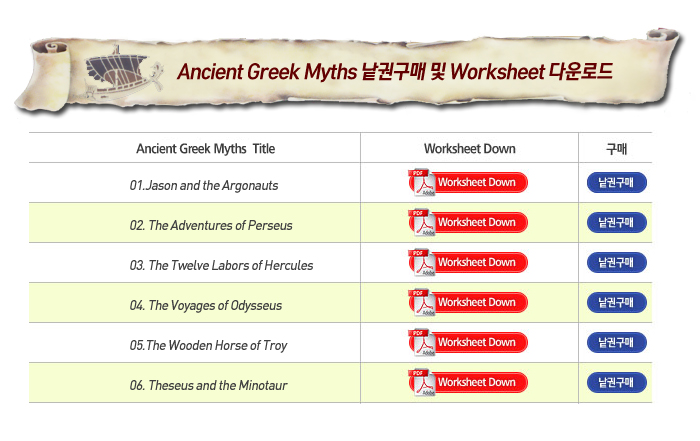Select title 05.The Wooden Horse of Troy
Screen dimensions: 700x441
(x=208, y=345)
